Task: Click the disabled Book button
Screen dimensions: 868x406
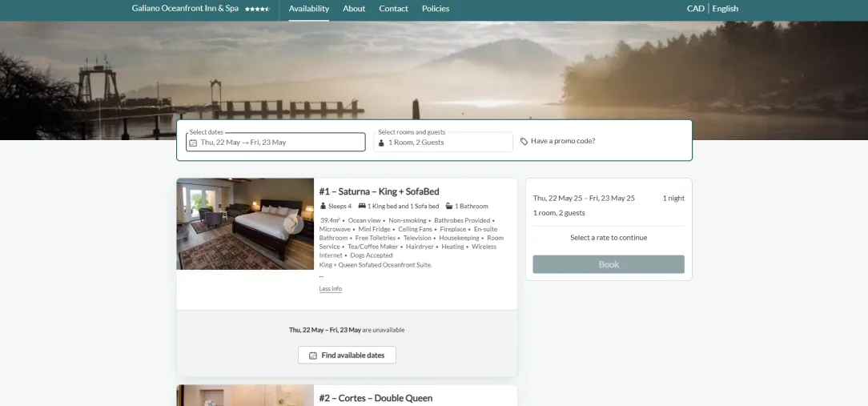Action: 609,264
